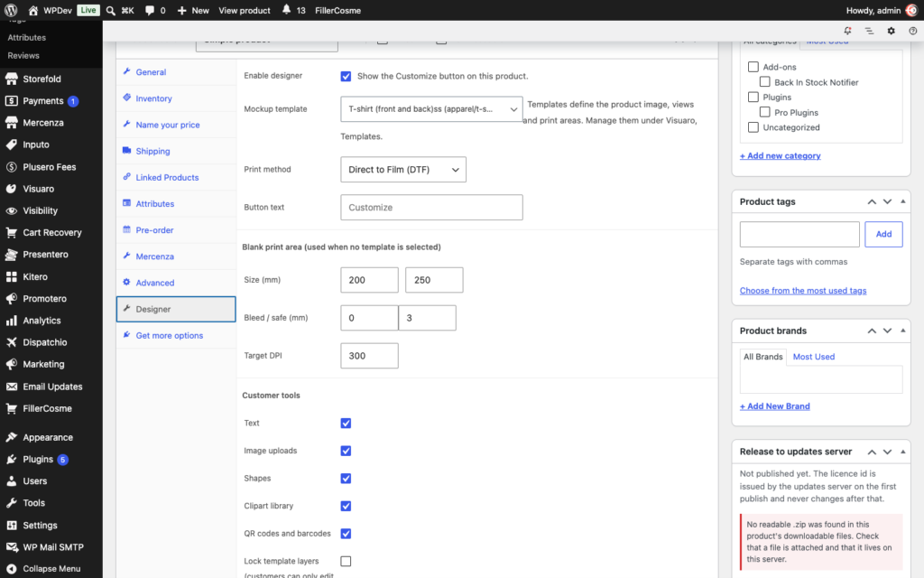Screen dimensions: 924x578
Task: Uncheck Clipart library tool
Action: click(346, 506)
